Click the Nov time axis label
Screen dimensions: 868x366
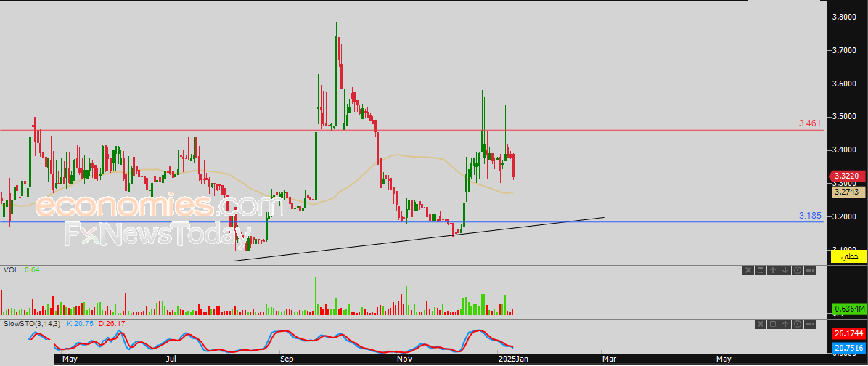pyautogui.click(x=405, y=359)
